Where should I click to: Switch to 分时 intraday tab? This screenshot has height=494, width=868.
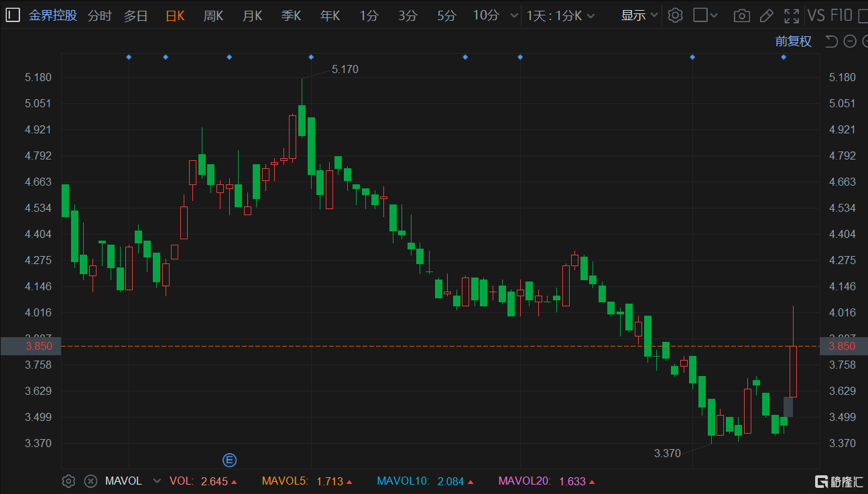click(x=100, y=15)
